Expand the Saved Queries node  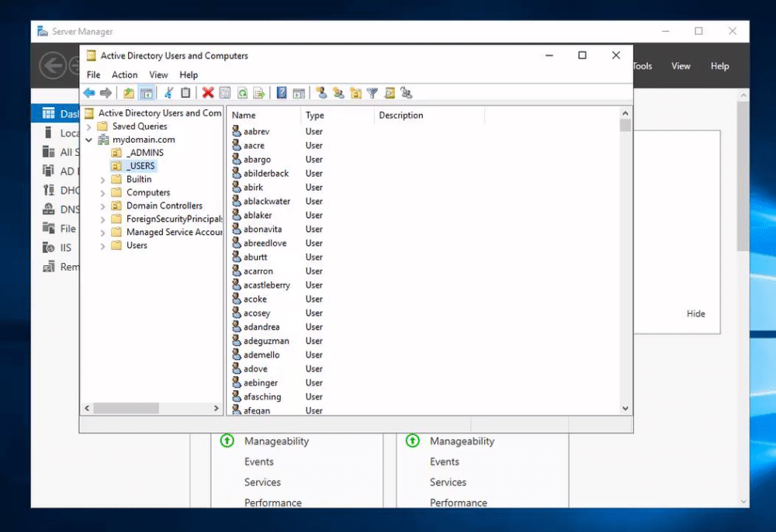90,126
